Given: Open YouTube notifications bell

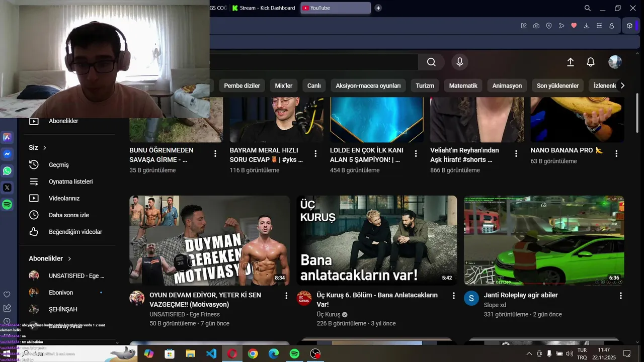Looking at the screenshot, I should point(591,62).
